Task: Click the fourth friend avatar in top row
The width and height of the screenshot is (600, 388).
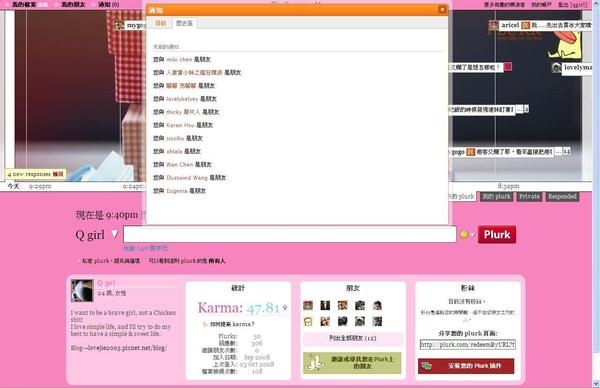Action: (360, 305)
